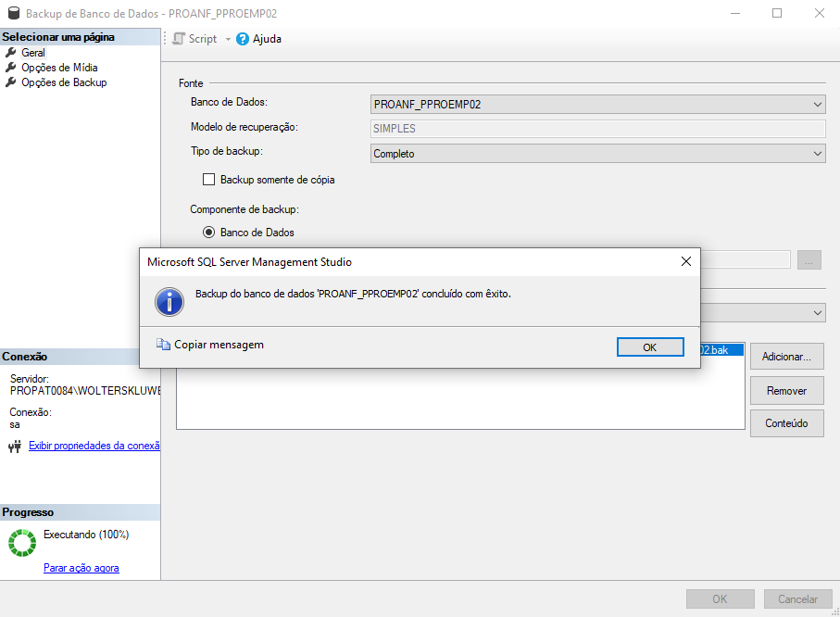This screenshot has width=840, height=617.
Task: Click the Script scroll icon
Action: click(x=179, y=39)
